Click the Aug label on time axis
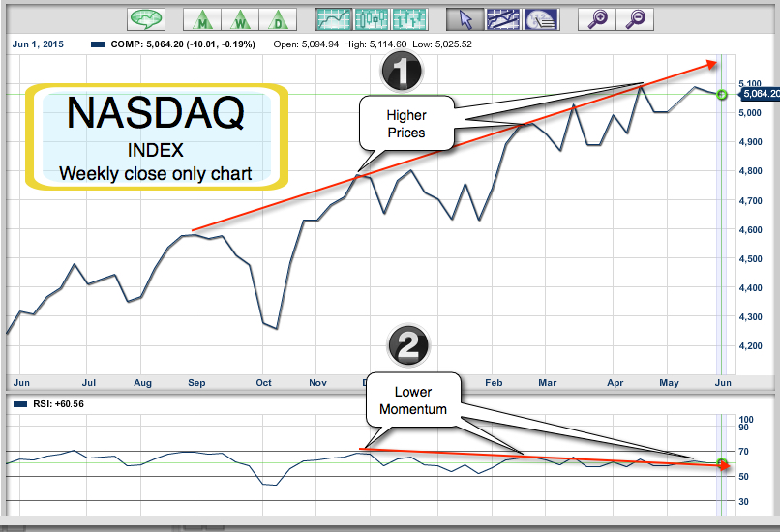Viewport: 780px width, 532px height. point(143,383)
